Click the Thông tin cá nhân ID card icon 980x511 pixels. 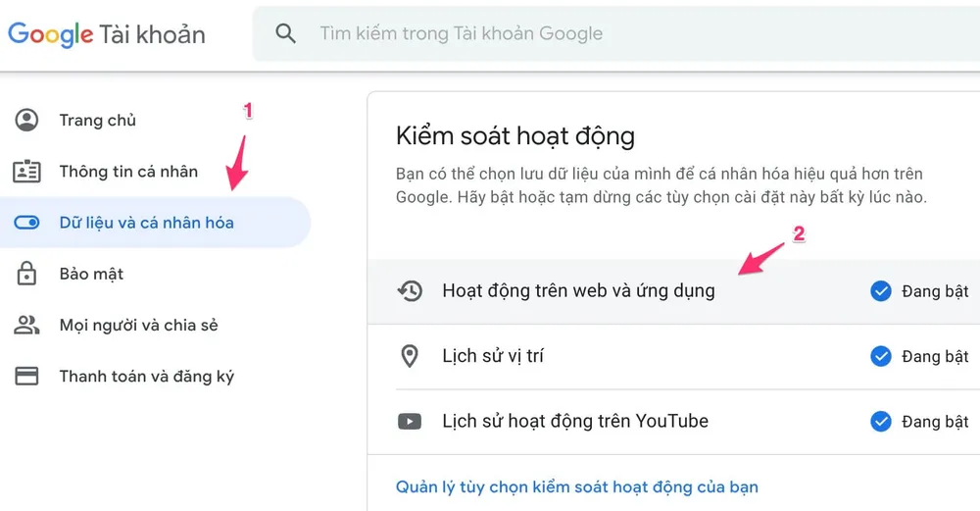pos(26,172)
